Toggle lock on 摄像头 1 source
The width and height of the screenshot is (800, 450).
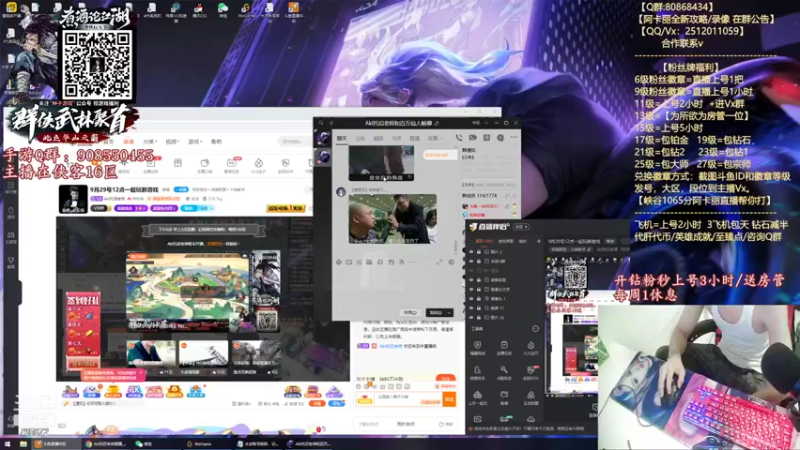click(x=479, y=298)
